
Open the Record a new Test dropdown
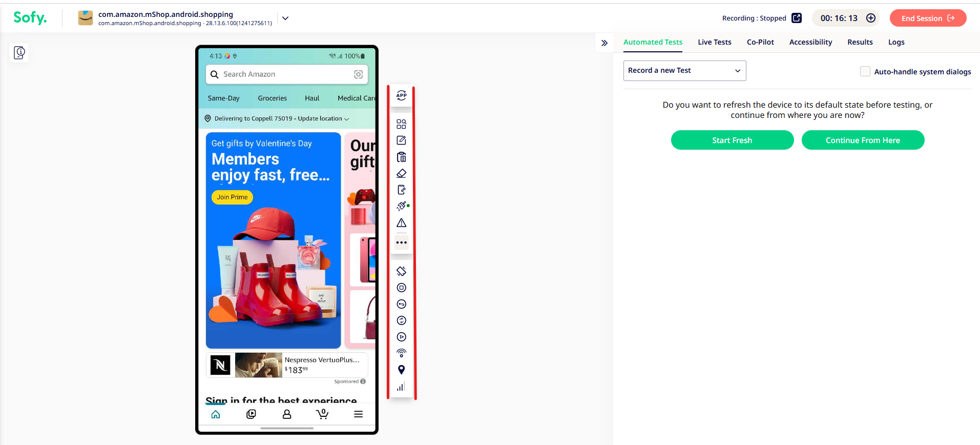tap(684, 71)
